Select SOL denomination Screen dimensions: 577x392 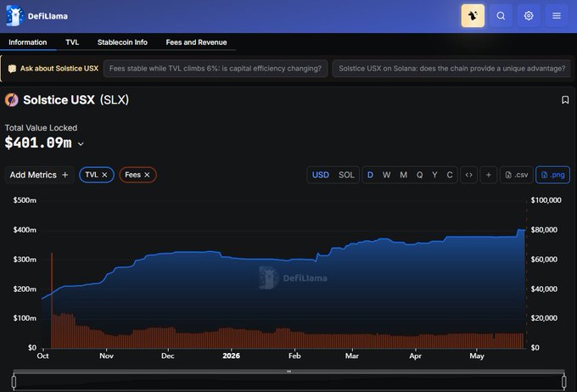(x=346, y=175)
